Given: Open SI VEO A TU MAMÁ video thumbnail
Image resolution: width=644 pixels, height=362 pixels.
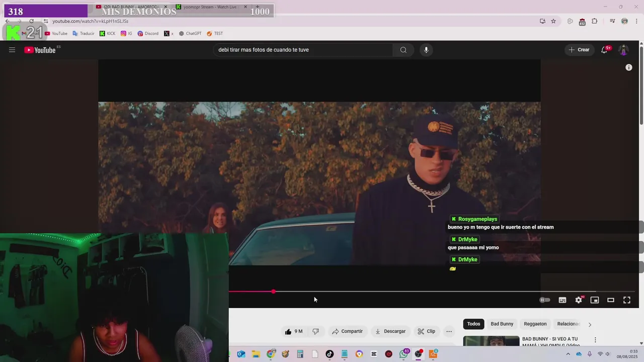Looking at the screenshot, I should coord(491,341).
